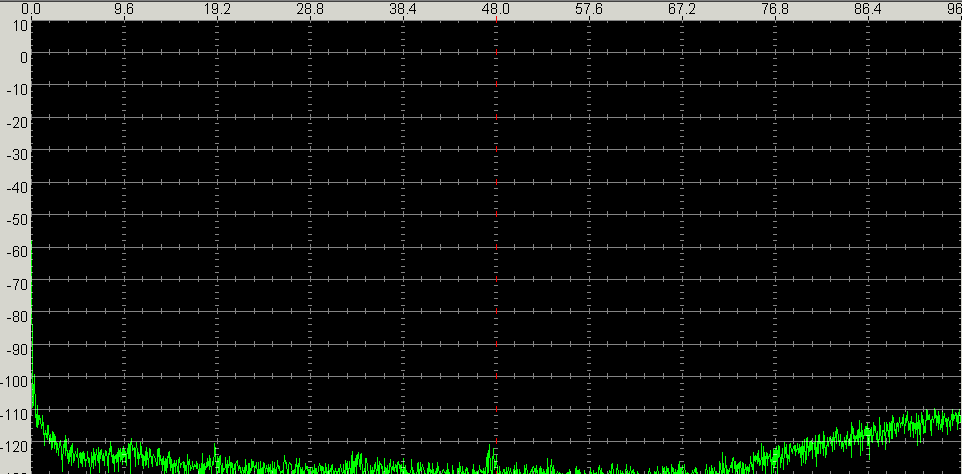
Task: Click the -40 dB amplitude axis label
Action: coord(17,189)
